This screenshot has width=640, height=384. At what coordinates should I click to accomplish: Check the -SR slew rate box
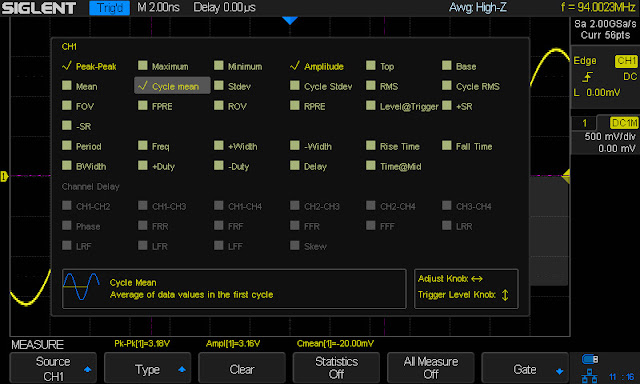tap(67, 125)
